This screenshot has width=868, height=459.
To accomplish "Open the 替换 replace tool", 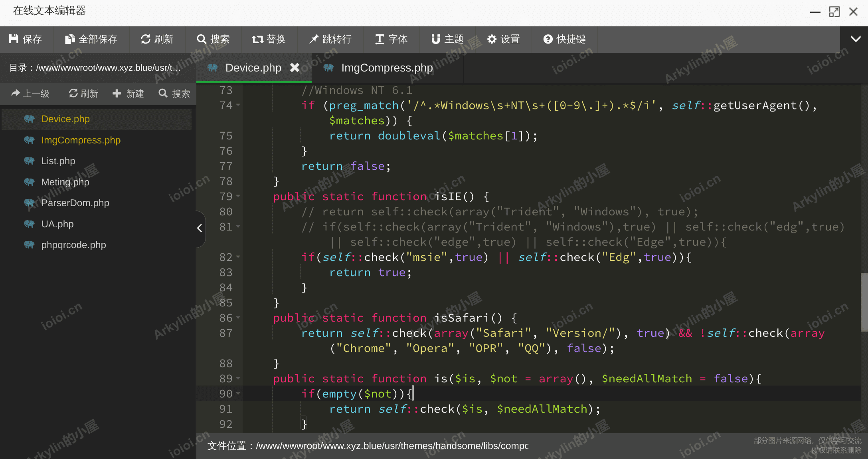I will [x=269, y=39].
